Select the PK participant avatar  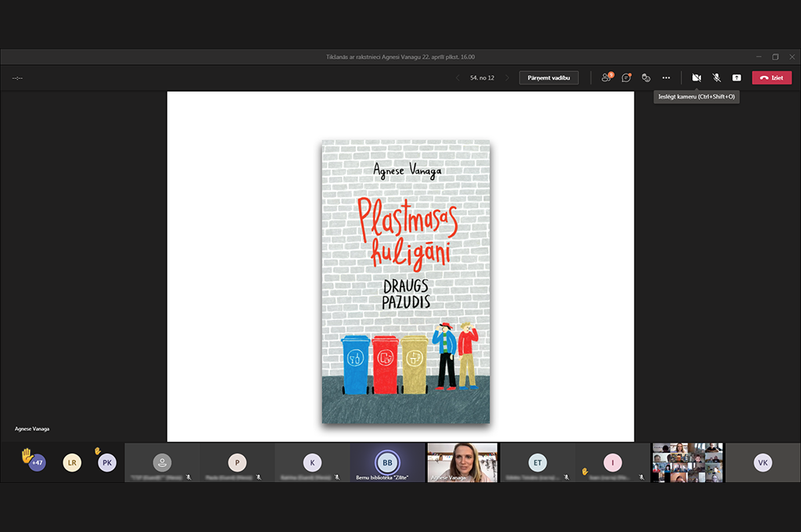point(106,462)
